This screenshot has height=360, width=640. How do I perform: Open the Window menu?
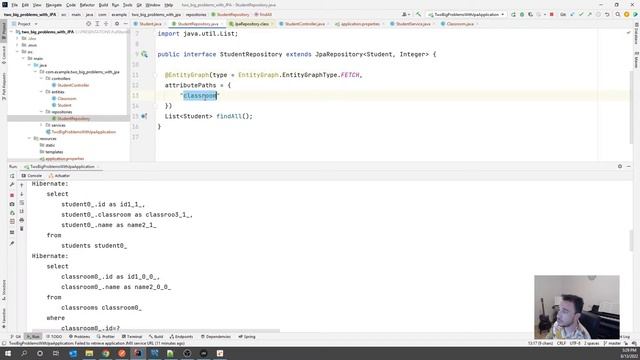(153, 5)
